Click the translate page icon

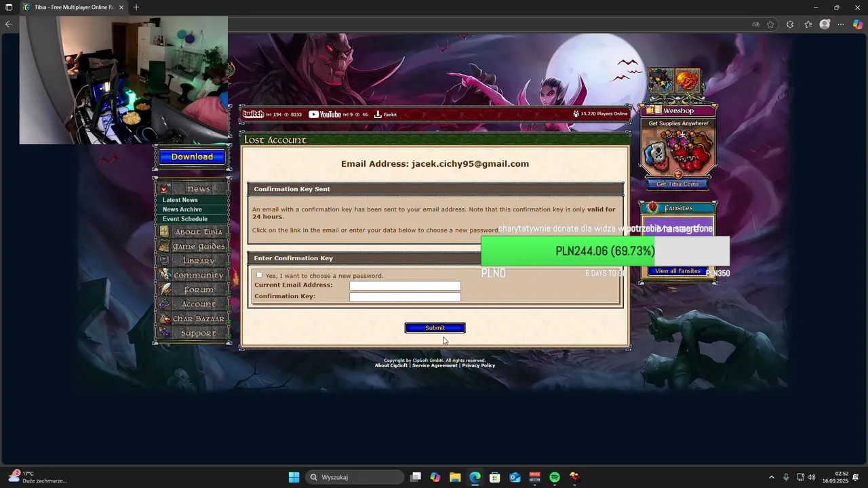coord(756,24)
